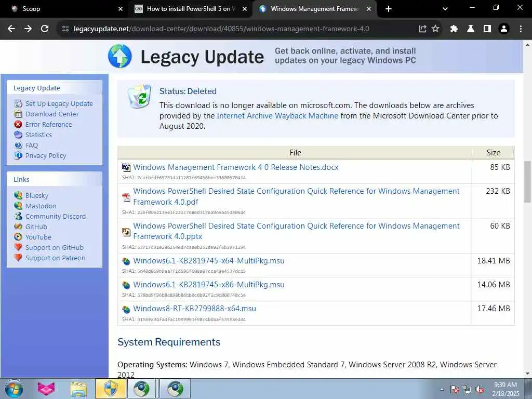Switch to How to install PowerShell 5 tab
Viewport: 532px width, 399px height.
[x=190, y=9]
